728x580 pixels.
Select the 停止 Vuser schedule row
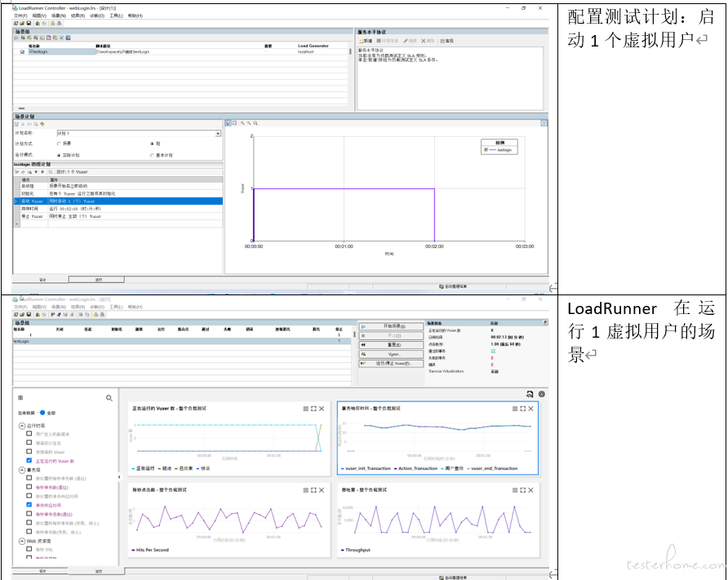[x=118, y=216]
